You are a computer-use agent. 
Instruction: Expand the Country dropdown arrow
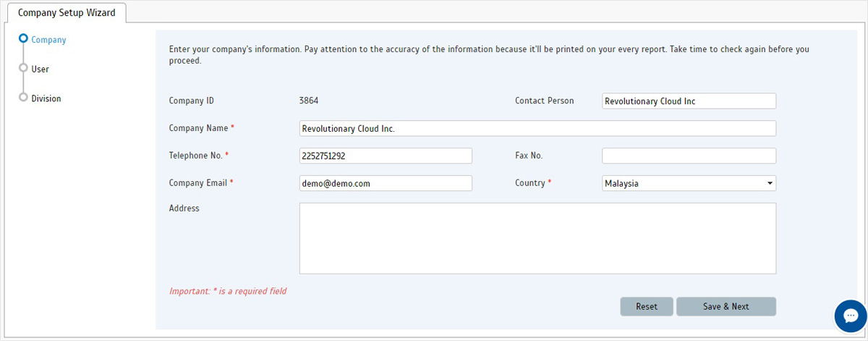pos(769,184)
